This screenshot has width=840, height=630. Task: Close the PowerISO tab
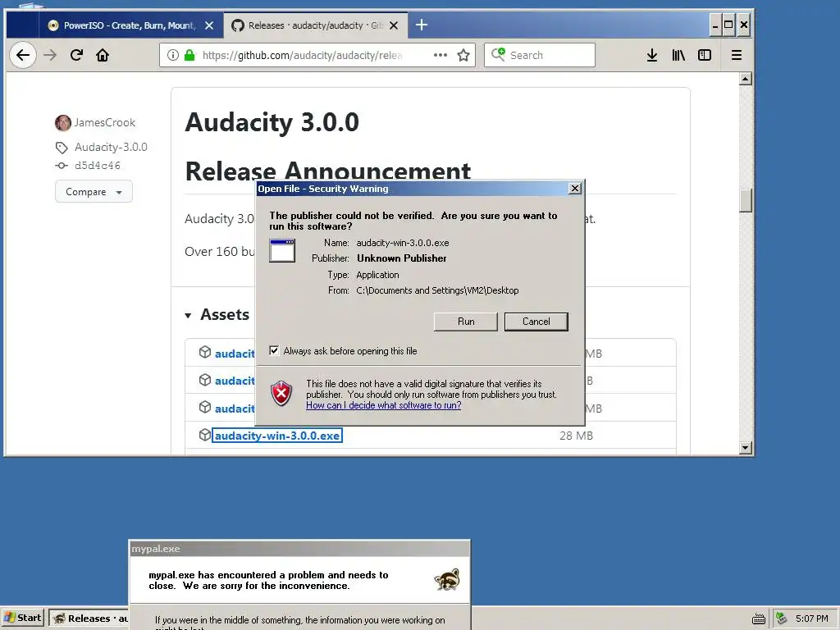pyautogui.click(x=209, y=25)
